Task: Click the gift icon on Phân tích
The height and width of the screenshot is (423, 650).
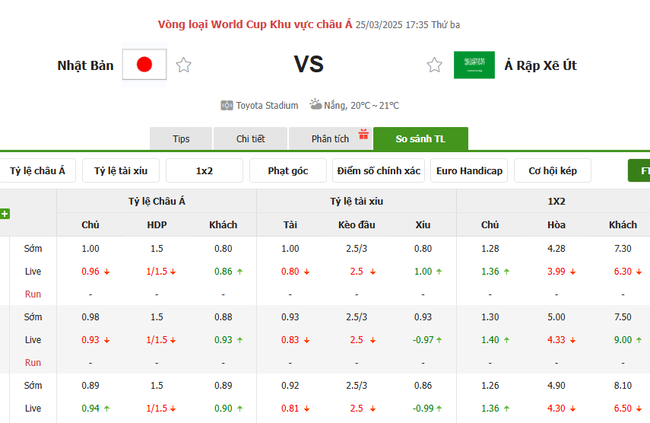Action: tap(364, 133)
